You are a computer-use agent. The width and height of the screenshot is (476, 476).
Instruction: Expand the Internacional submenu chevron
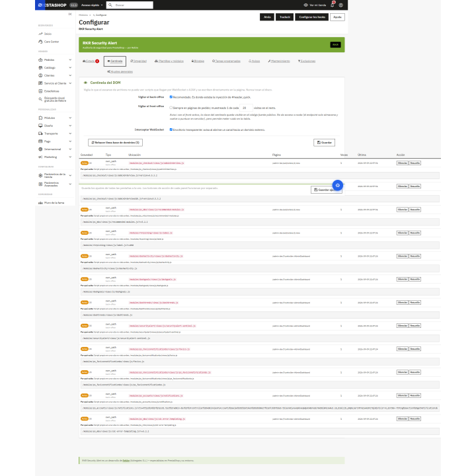pos(70,149)
